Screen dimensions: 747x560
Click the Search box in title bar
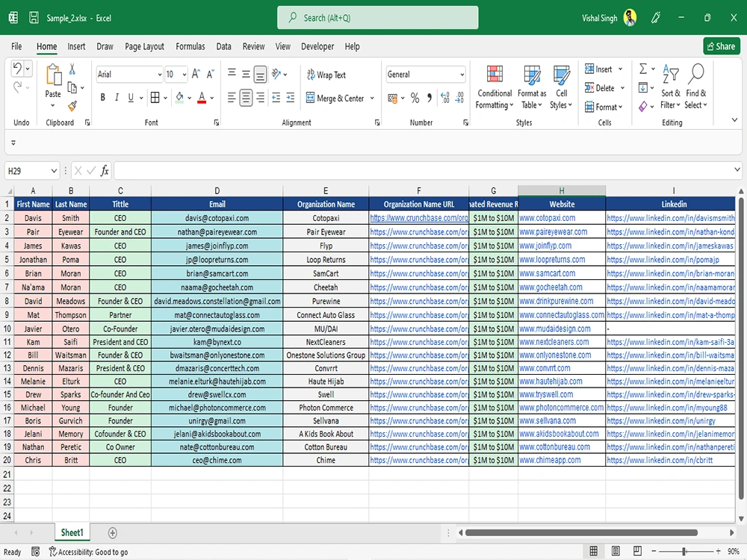[x=378, y=18]
